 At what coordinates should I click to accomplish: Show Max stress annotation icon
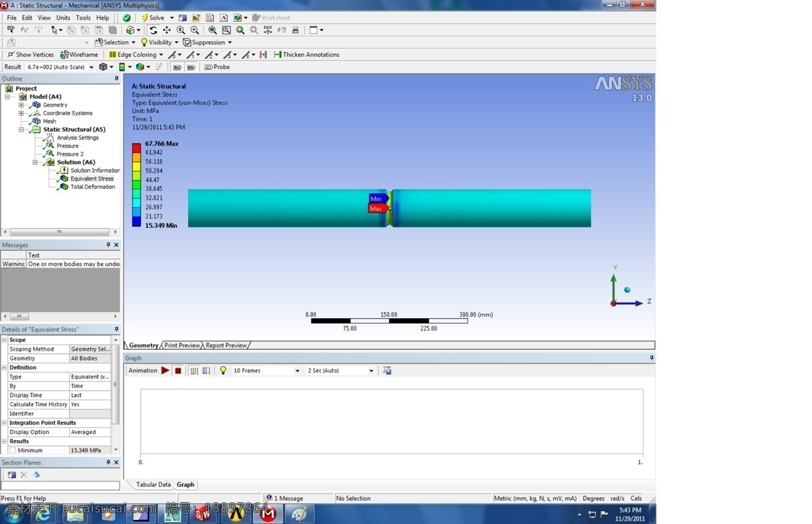coord(177,67)
